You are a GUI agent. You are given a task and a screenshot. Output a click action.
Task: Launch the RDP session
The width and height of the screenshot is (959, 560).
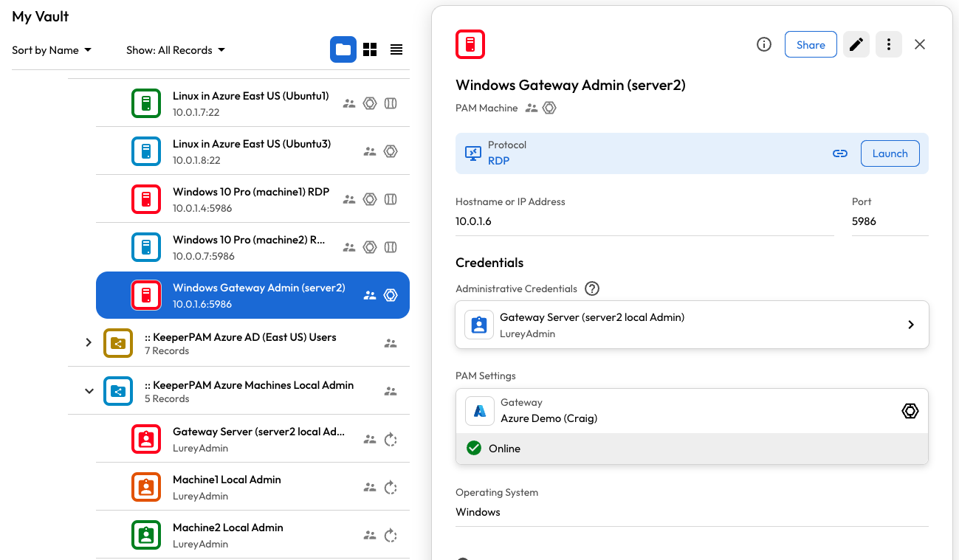tap(890, 153)
